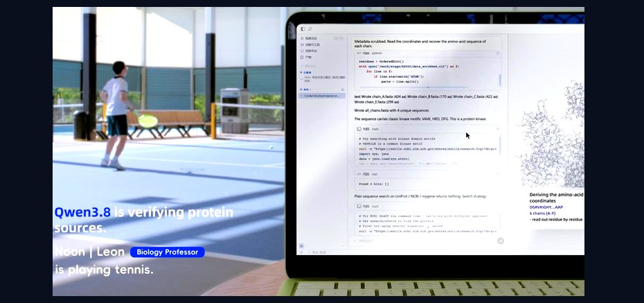Click 'Deriving the amino-acid' heading in right panel
This screenshot has height=303, width=644.
coord(556,194)
